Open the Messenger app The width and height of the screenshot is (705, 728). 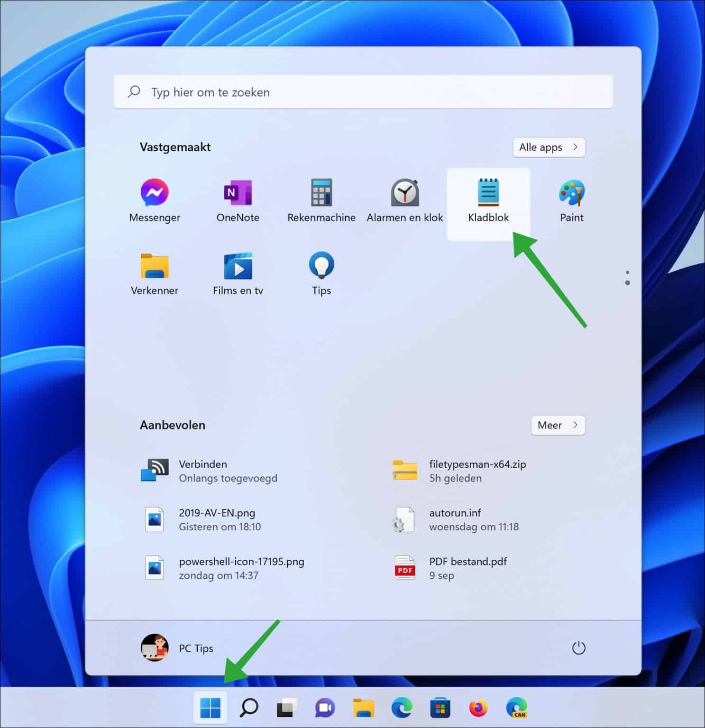[x=155, y=201]
